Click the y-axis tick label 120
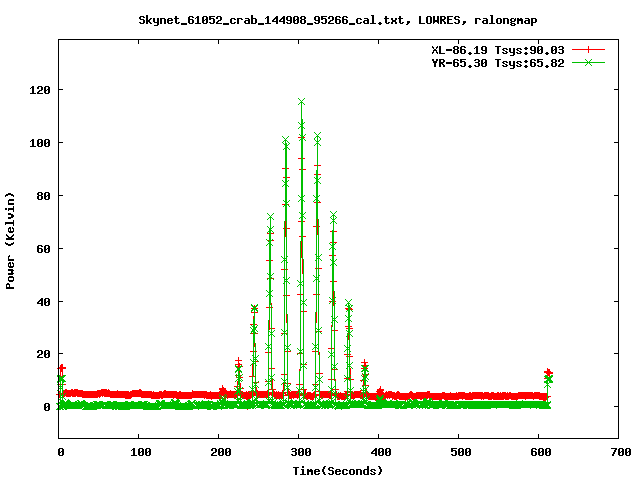Viewport: 640px width, 480px height. coord(39,90)
